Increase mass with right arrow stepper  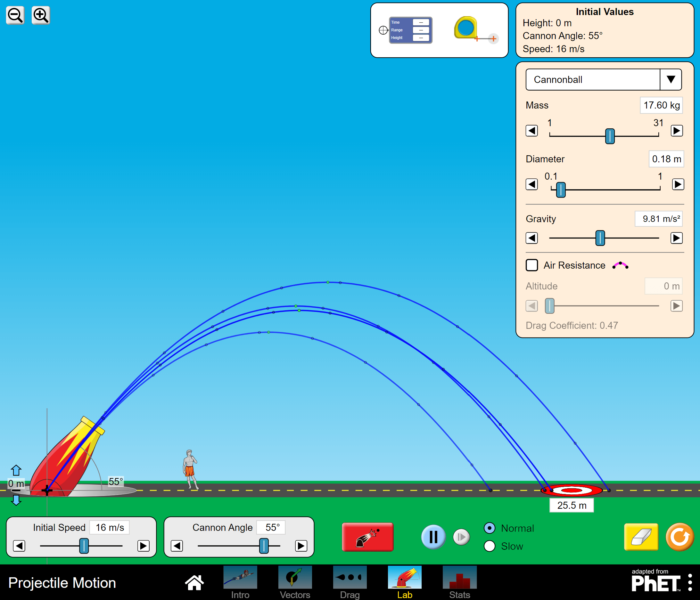click(677, 131)
